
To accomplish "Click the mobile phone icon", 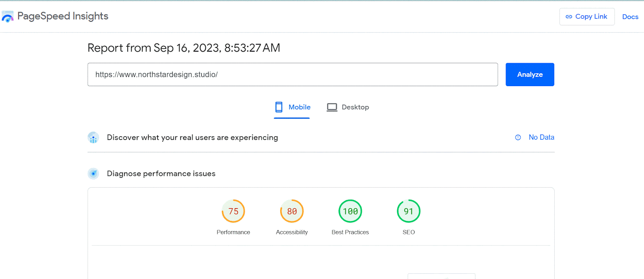I will pyautogui.click(x=279, y=107).
